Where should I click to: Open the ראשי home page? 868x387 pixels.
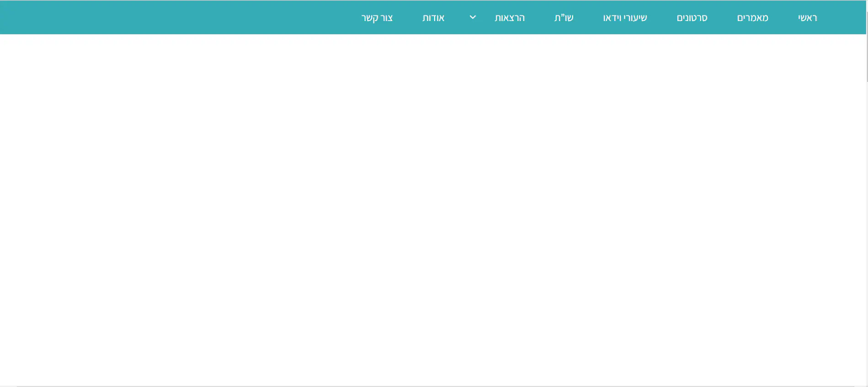pyautogui.click(x=807, y=18)
